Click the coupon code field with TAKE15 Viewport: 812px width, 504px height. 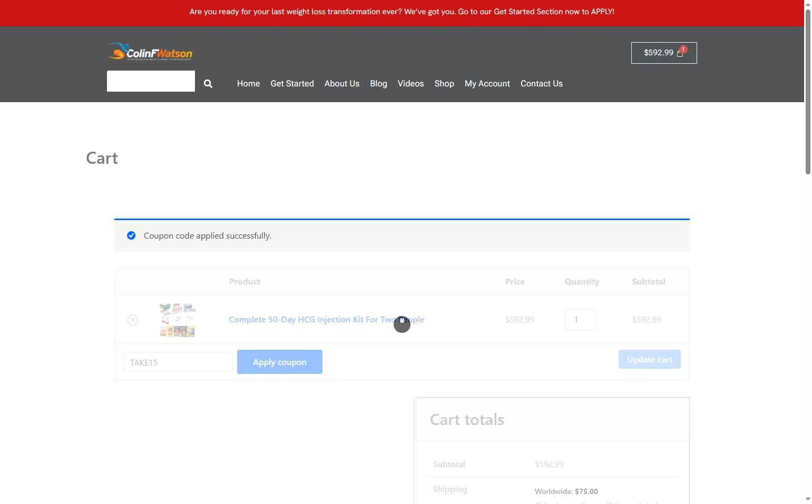(x=178, y=362)
